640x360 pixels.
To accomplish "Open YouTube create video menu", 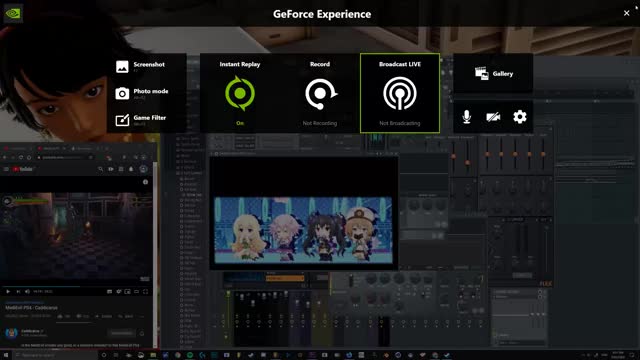I will (x=111, y=169).
